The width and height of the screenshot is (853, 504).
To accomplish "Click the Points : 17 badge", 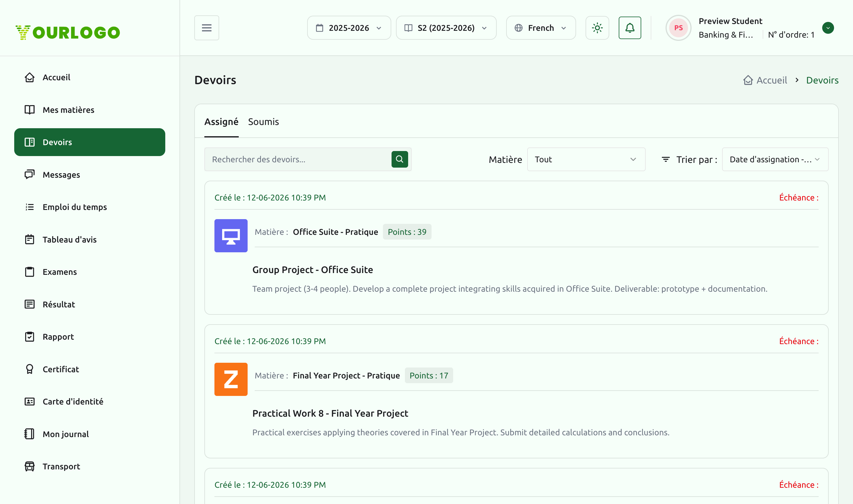I will click(x=429, y=375).
